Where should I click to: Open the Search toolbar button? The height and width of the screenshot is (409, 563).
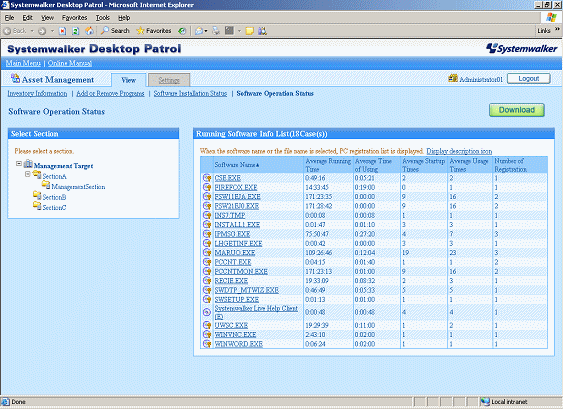coord(115,31)
